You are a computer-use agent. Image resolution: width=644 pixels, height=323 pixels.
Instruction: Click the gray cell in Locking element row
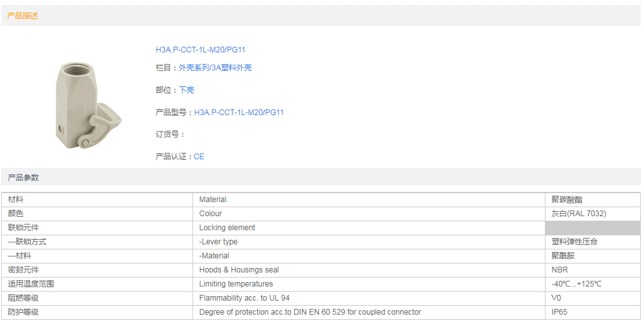point(592,228)
